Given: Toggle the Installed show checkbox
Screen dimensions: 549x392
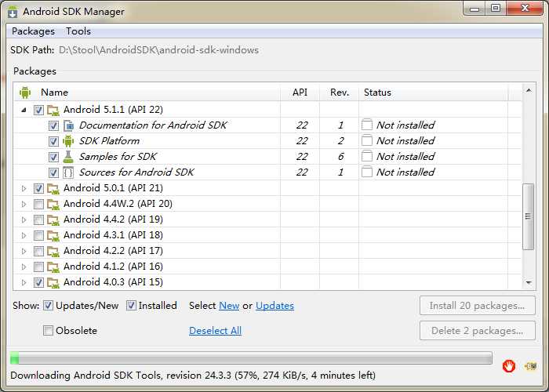Looking at the screenshot, I should point(131,306).
